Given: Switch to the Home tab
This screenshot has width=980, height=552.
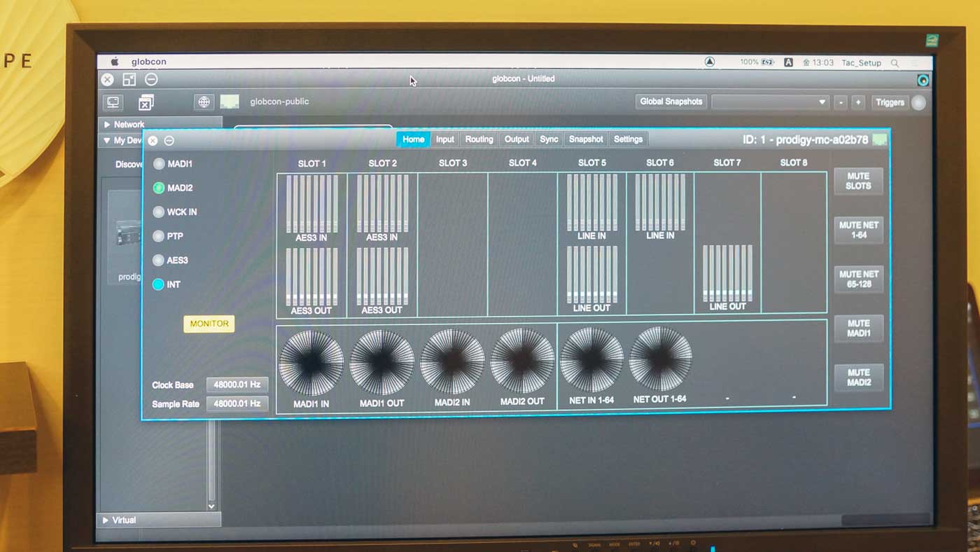Looking at the screenshot, I should pos(413,139).
